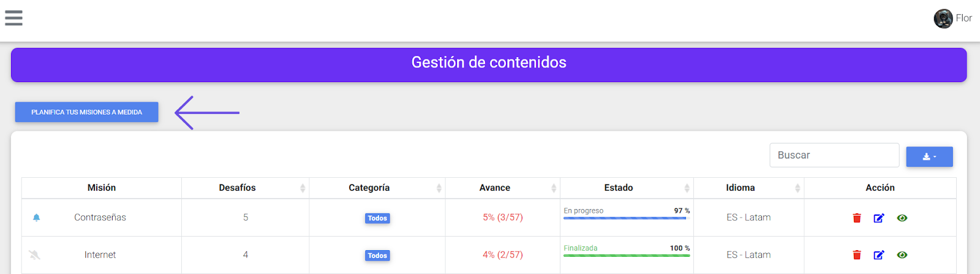View the Internet mission with eye icon

[x=902, y=255]
